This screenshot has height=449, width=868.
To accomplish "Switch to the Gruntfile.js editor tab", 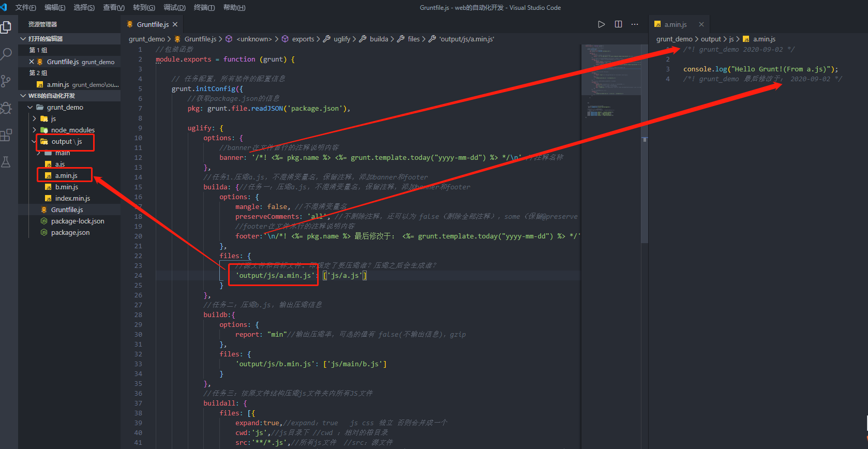I will (x=152, y=24).
